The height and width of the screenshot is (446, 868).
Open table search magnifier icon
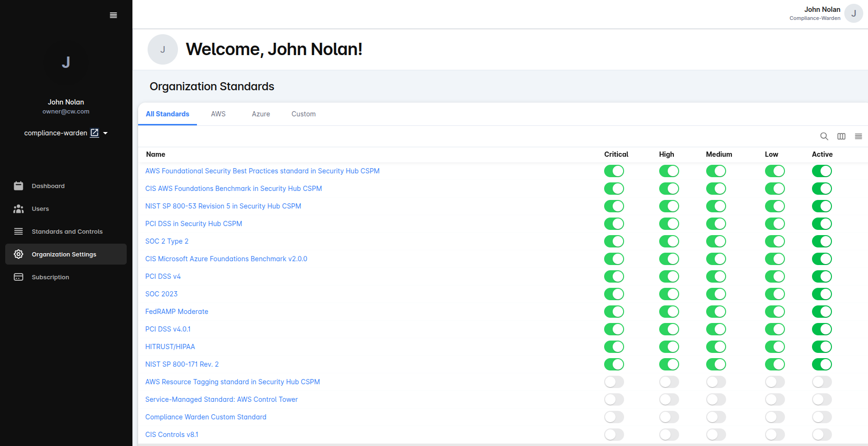pyautogui.click(x=824, y=136)
